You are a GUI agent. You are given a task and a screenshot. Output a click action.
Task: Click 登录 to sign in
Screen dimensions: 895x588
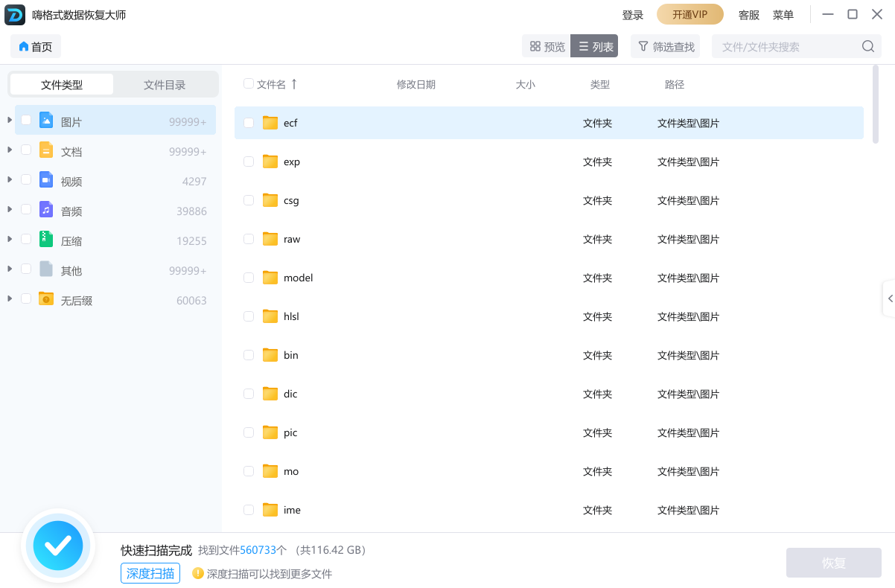(632, 14)
